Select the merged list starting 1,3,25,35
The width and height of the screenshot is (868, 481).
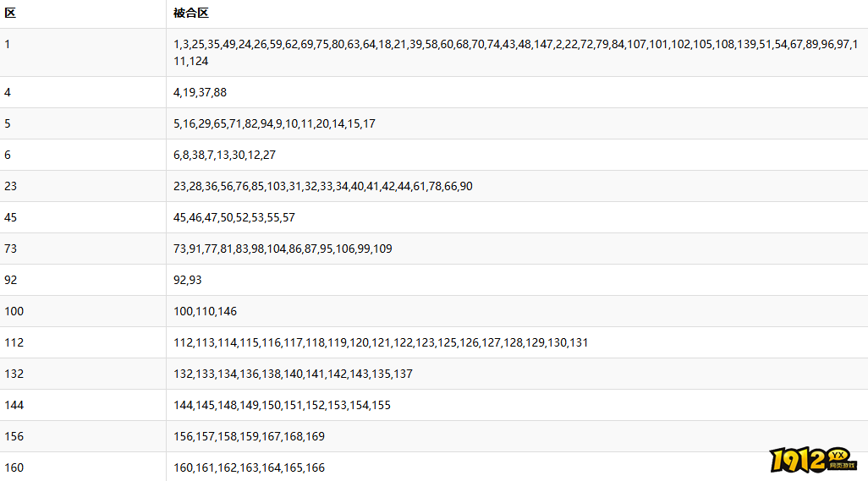tap(516, 52)
